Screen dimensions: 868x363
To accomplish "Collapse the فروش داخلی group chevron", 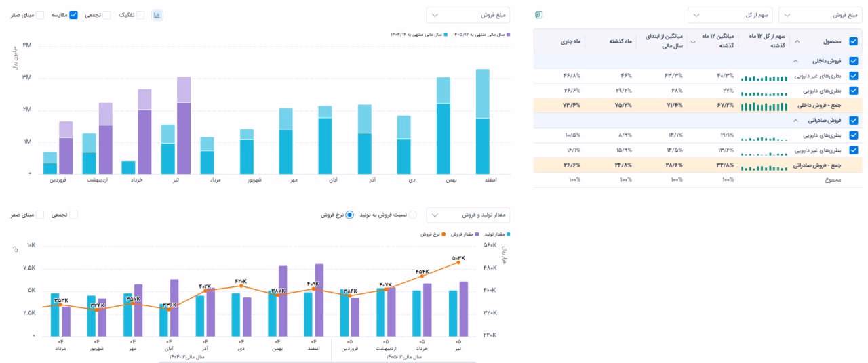I will [795, 61].
